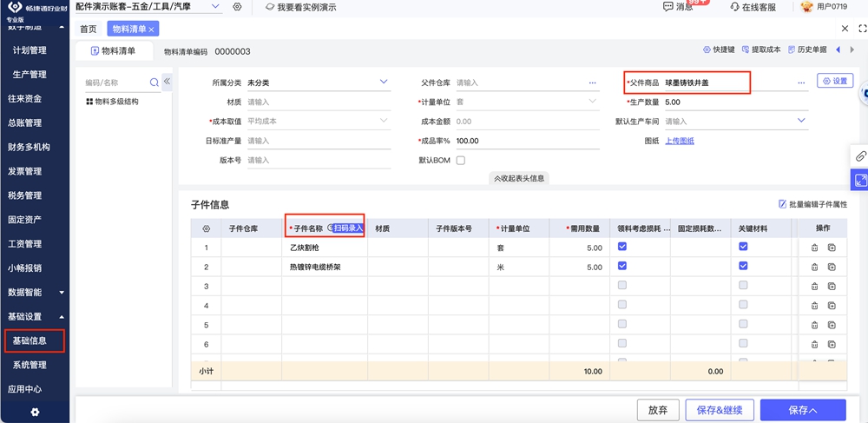Uncheck 关键材料 for row 2
This screenshot has width=868, height=423.
click(743, 267)
